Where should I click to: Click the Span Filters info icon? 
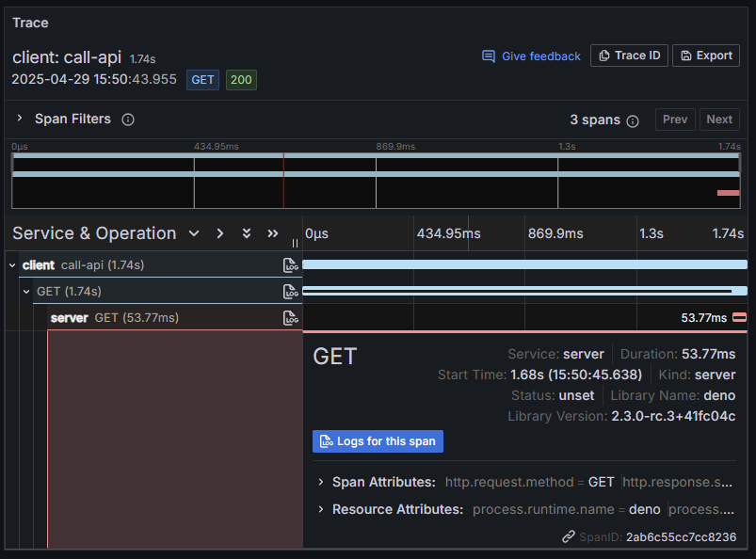pyautogui.click(x=128, y=120)
